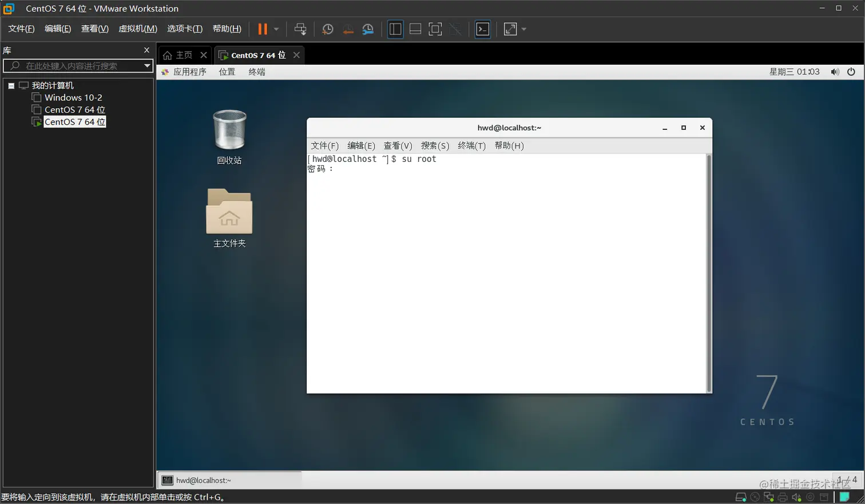Open the terminal 查看(V) menu
The height and width of the screenshot is (504, 865).
[x=398, y=146]
